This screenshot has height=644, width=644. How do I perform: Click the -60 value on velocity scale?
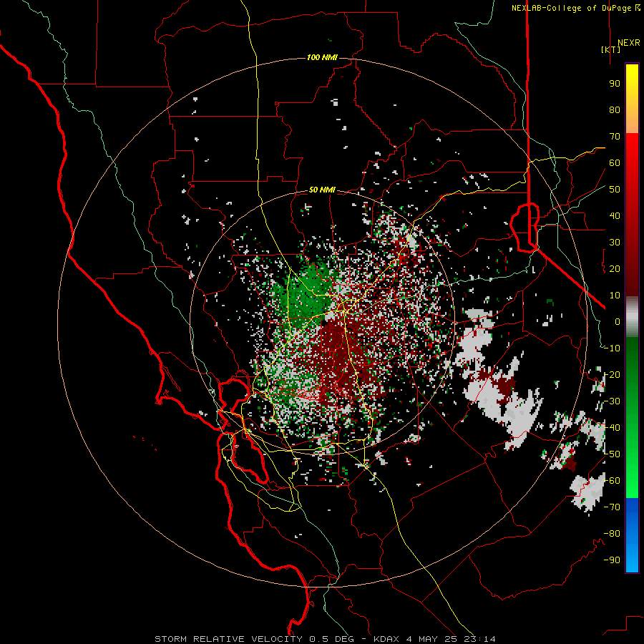612,481
